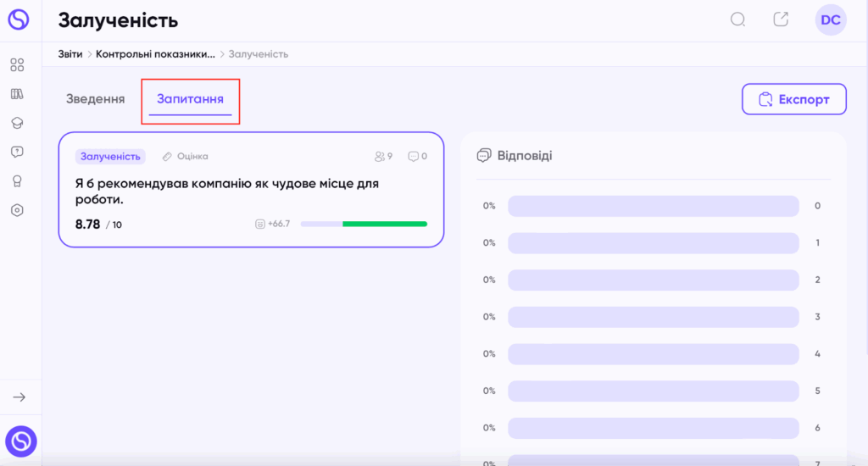
Task: Click the search magnifier icon
Action: pos(738,20)
